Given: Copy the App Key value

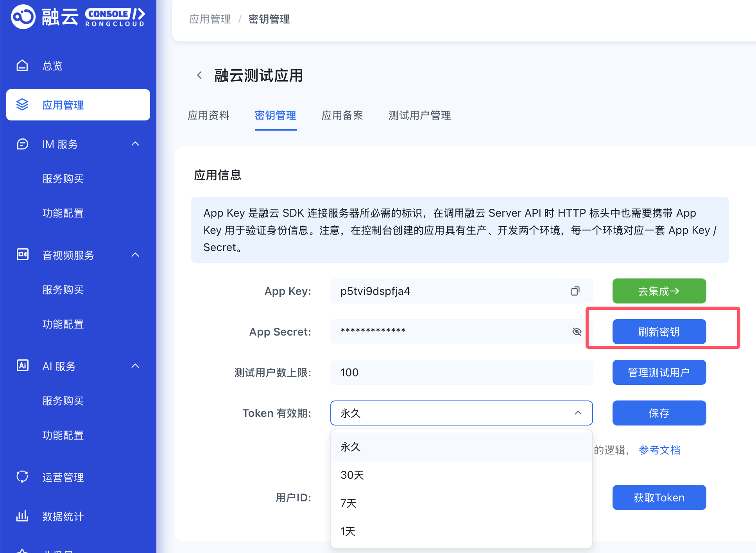Looking at the screenshot, I should point(575,291).
